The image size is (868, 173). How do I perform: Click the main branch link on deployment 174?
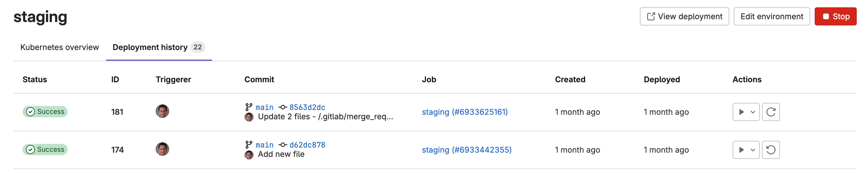point(264,145)
